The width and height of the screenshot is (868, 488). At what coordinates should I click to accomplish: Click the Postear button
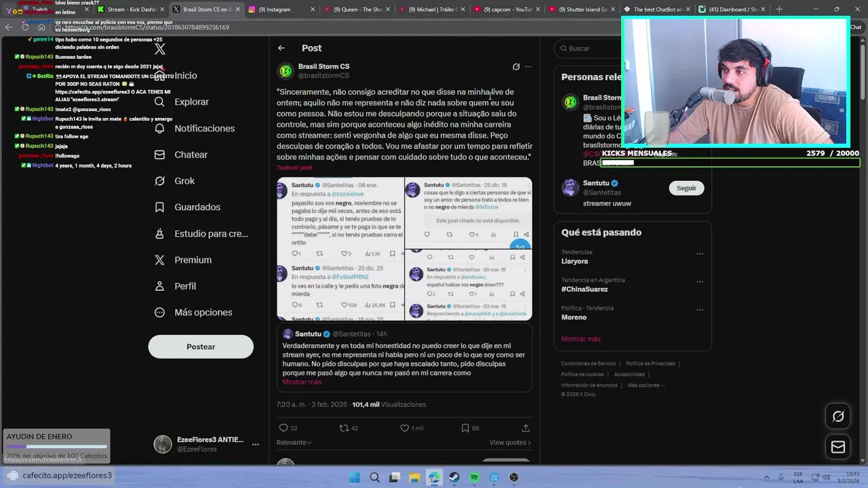coord(201,346)
